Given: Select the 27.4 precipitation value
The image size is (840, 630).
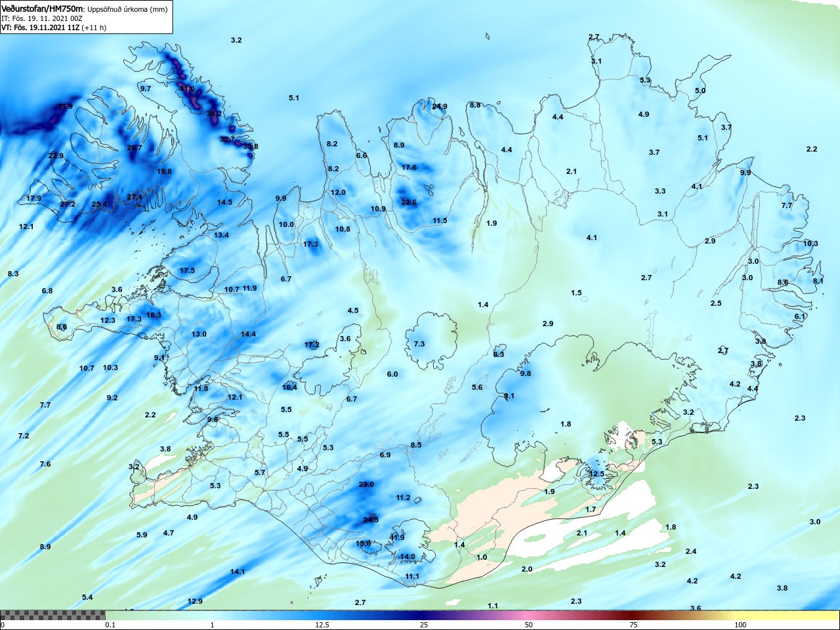Looking at the screenshot, I should point(135,197).
